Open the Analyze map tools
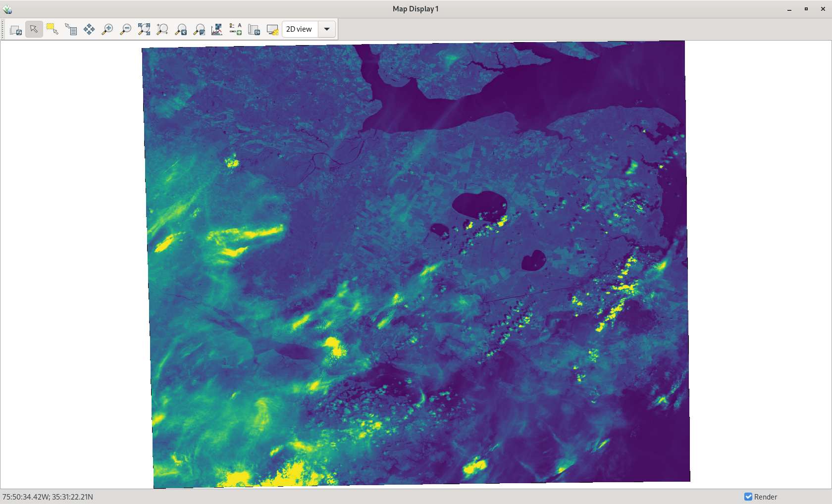Viewport: 832px width, 504px height. coord(217,30)
